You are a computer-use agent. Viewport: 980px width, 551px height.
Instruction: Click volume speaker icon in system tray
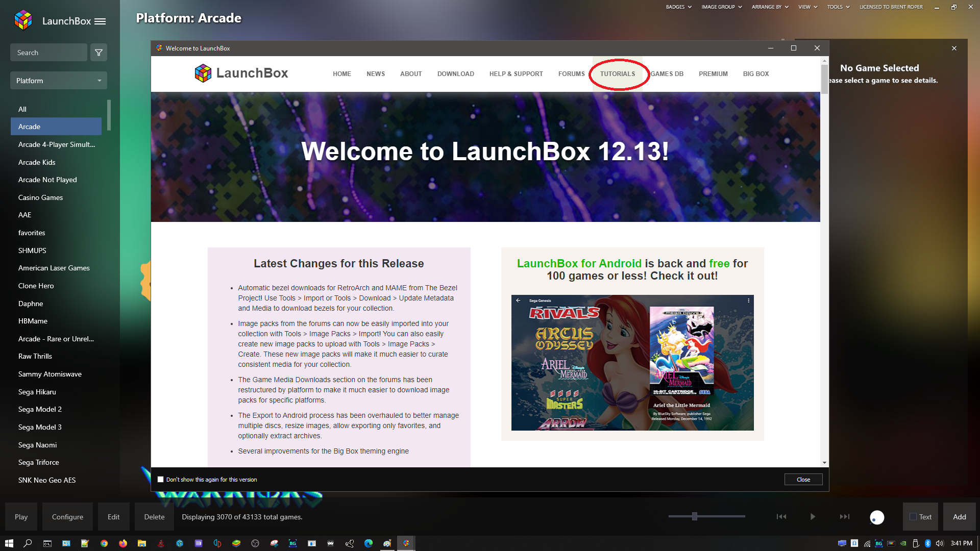click(940, 543)
